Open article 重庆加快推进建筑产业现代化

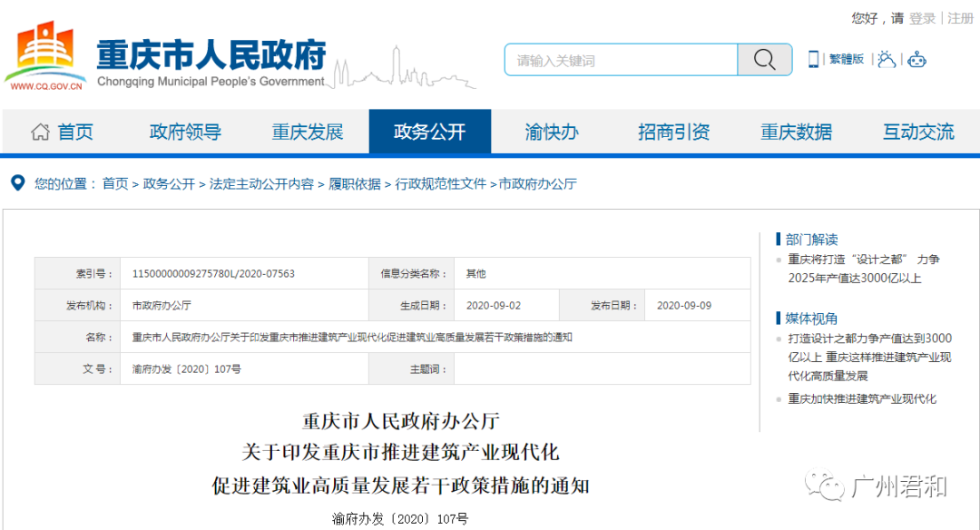coord(862,398)
